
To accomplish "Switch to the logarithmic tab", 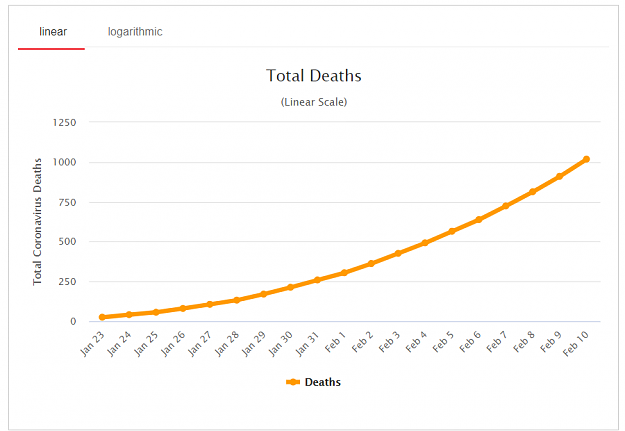I will [135, 32].
